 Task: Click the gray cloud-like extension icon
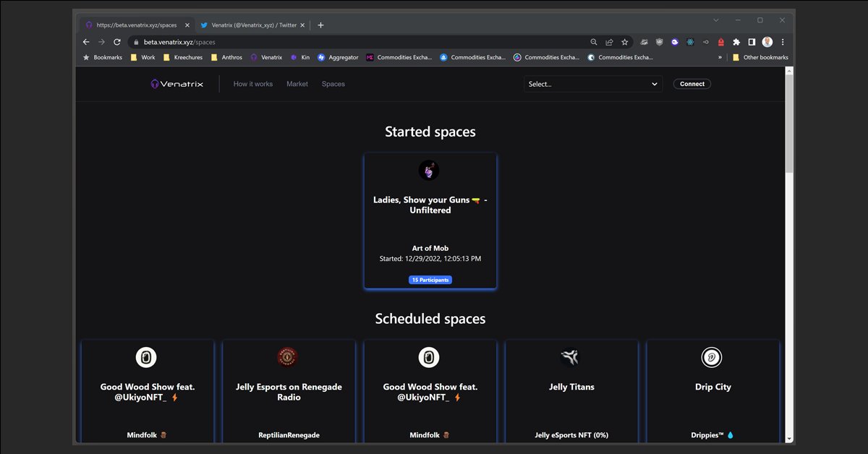point(644,42)
